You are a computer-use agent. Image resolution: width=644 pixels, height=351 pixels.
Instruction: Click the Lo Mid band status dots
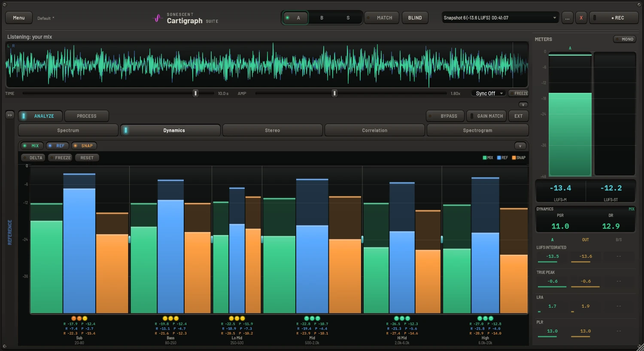(x=237, y=318)
